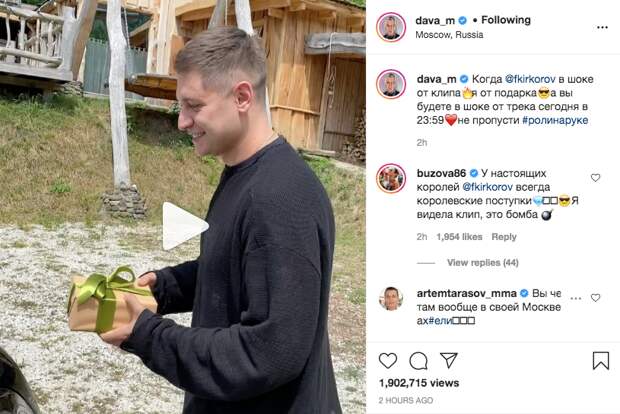View the 1,954 likes on buzova86's comment
620x414 pixels.
[459, 237]
